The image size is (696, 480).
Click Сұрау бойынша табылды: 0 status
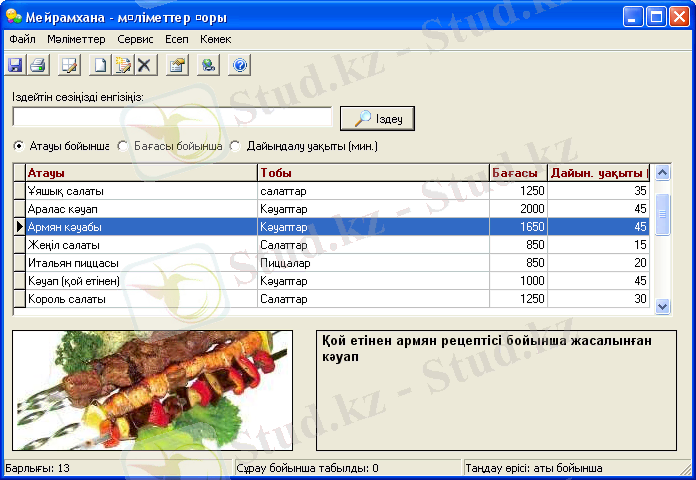(307, 468)
